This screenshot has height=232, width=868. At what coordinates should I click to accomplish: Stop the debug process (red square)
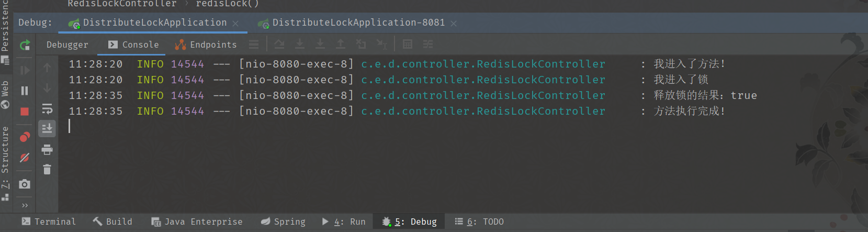(x=25, y=112)
